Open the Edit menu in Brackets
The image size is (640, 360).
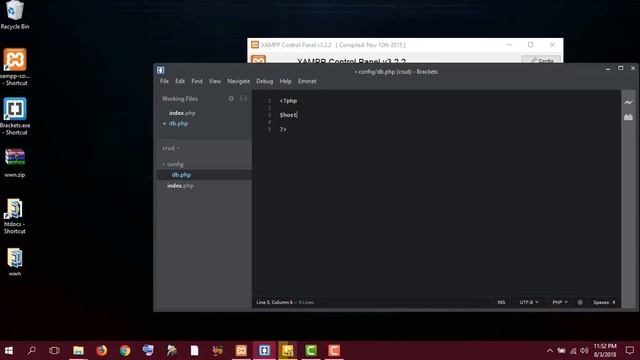[x=180, y=81]
